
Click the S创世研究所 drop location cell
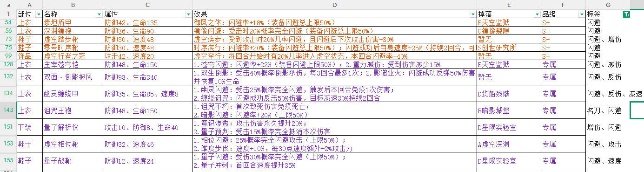[x=509, y=48]
